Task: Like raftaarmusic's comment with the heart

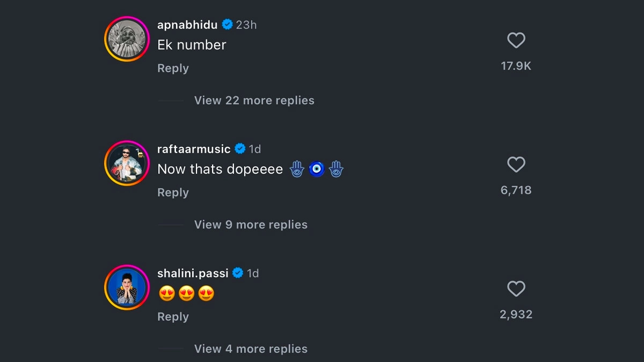Action: 516,165
